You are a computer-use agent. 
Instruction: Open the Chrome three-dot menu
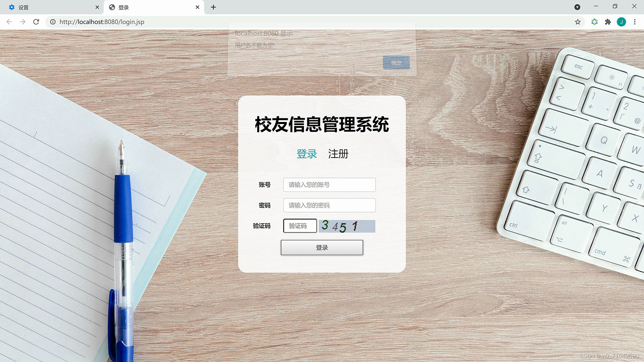(x=635, y=22)
